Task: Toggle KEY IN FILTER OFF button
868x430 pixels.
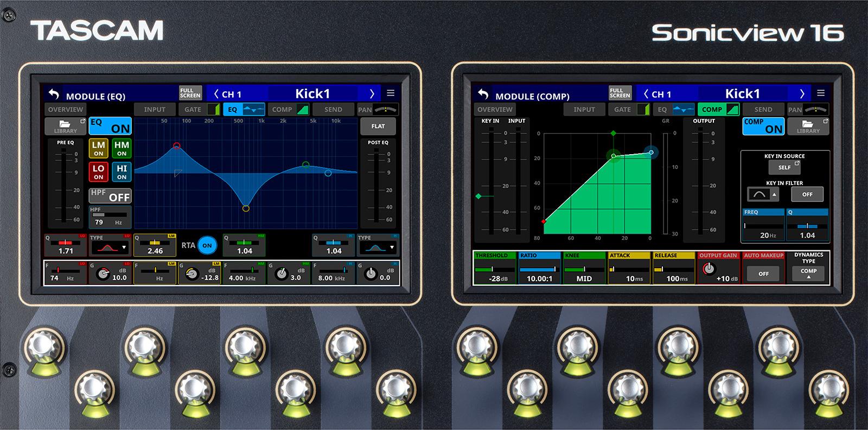Action: click(807, 194)
